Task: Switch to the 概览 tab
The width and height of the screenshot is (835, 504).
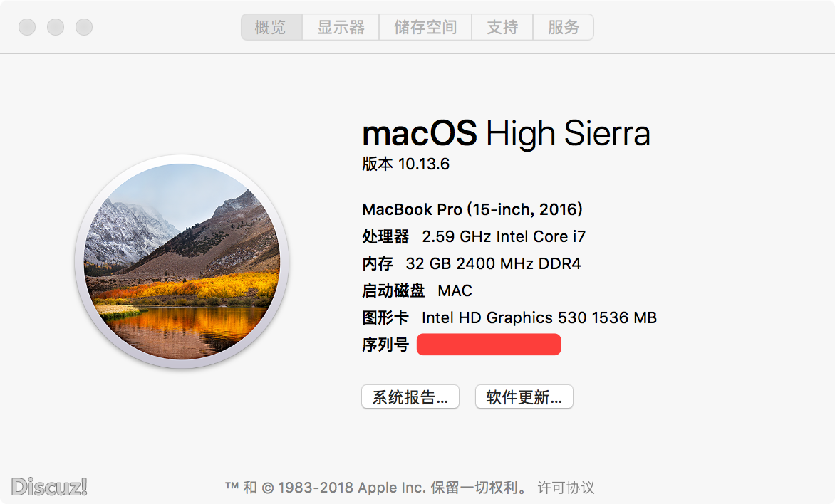Action: [271, 28]
